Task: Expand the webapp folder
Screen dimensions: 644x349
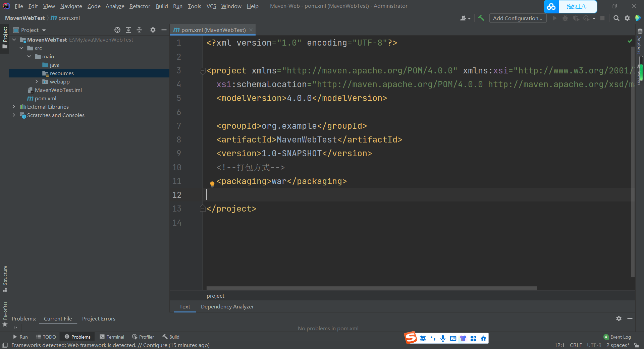Action: (x=37, y=81)
